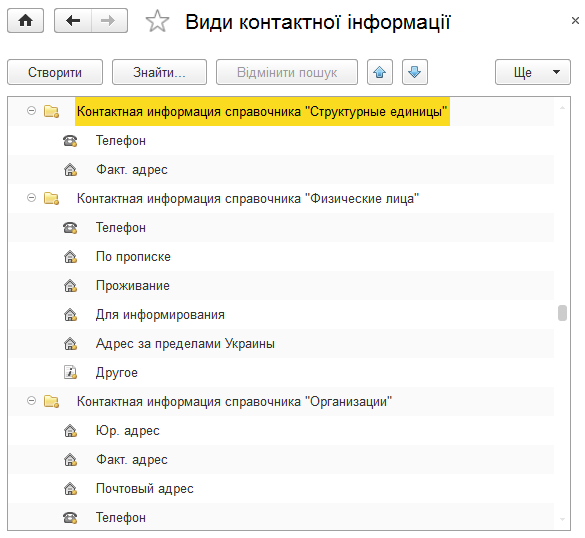Move item up with blue arrow
The height and width of the screenshot is (538, 585).
coord(380,72)
